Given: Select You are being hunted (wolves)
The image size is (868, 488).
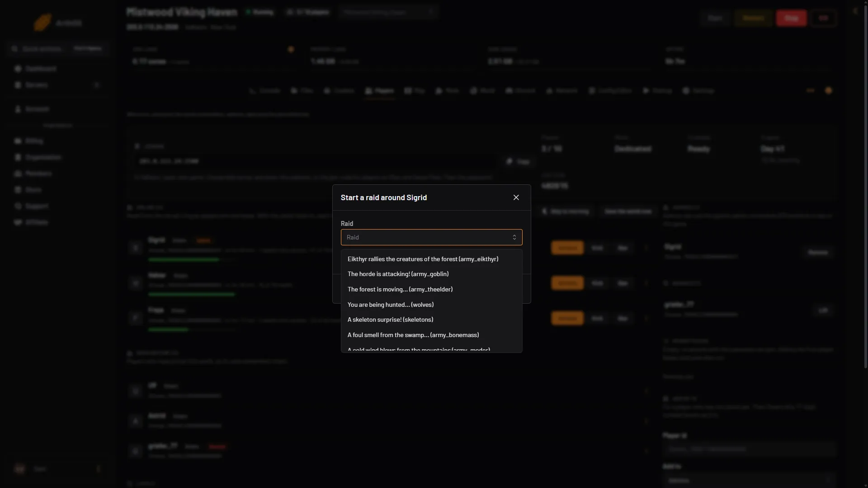Looking at the screenshot, I should click(x=431, y=305).
